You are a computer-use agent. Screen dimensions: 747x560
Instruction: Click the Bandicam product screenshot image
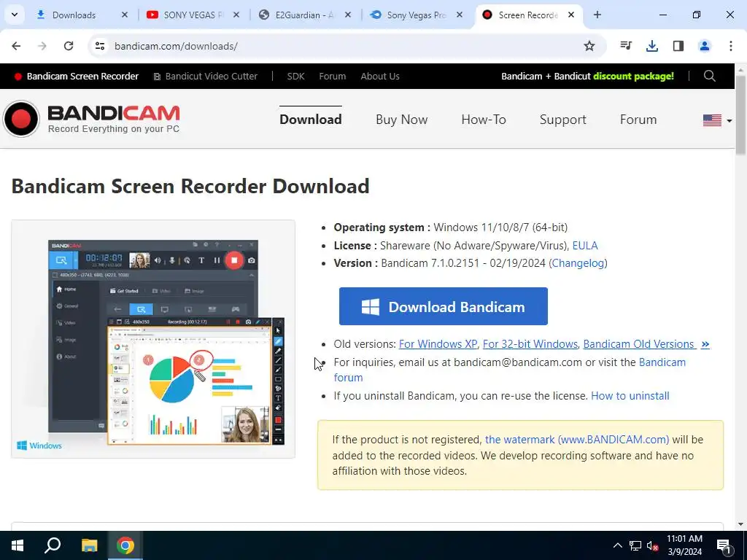tap(153, 339)
